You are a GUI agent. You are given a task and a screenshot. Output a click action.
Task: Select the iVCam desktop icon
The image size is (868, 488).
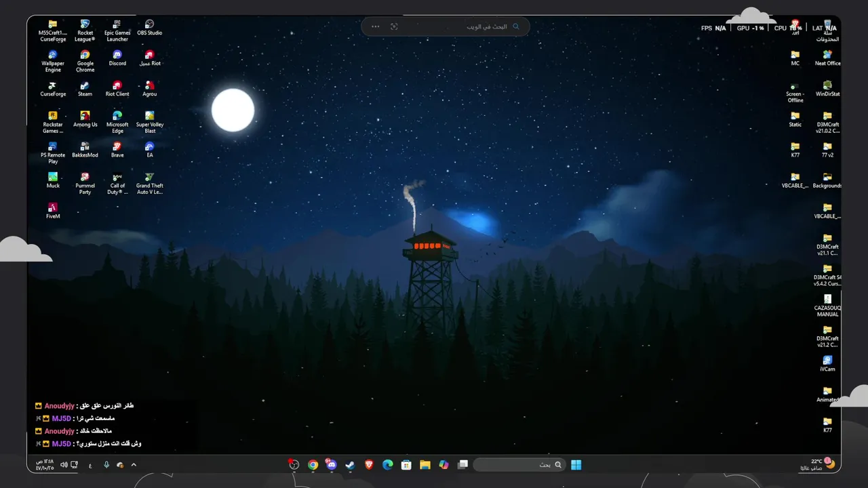pyautogui.click(x=827, y=364)
